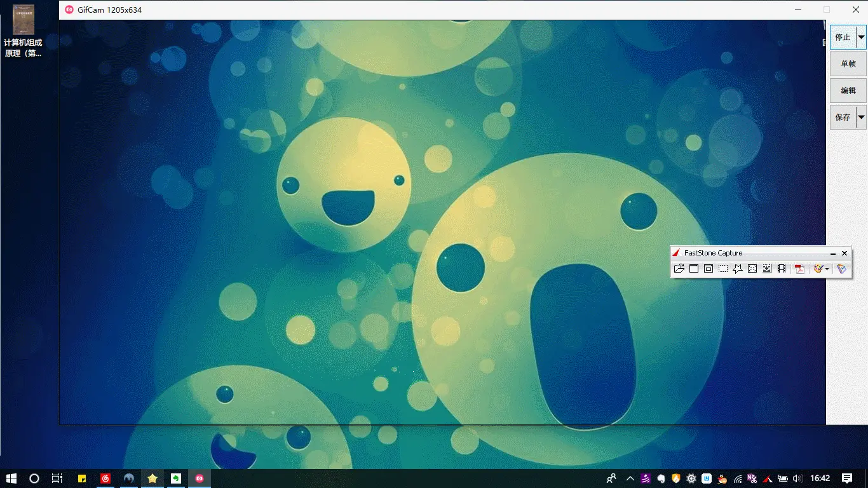868x488 pixels.
Task: Open the volume speaker tray icon
Action: tap(798, 478)
